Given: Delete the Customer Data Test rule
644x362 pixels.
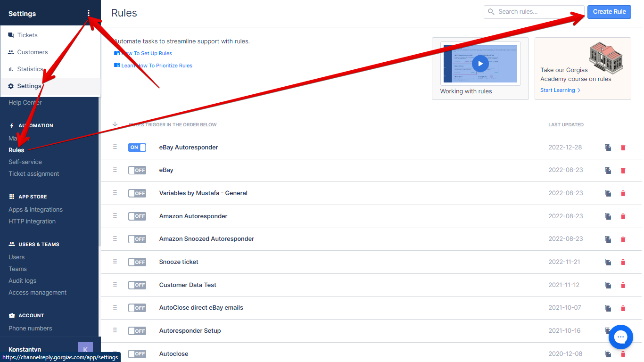Looking at the screenshot, I should (x=623, y=285).
